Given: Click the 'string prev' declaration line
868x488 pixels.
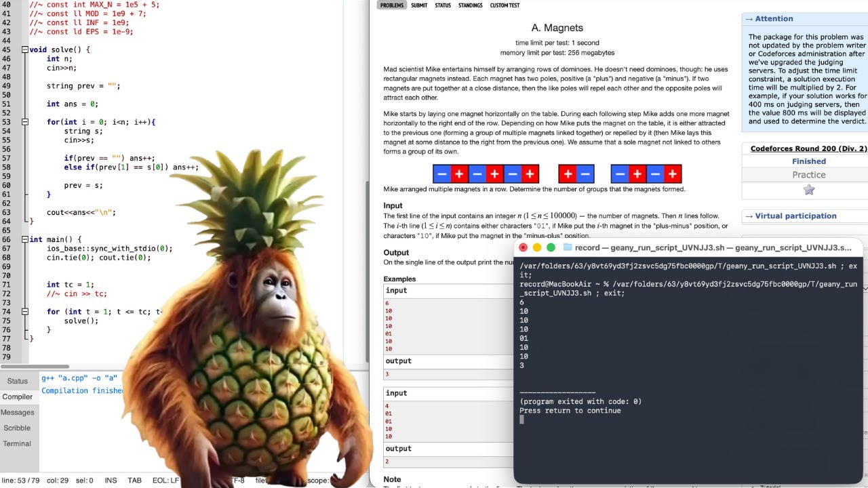Looking at the screenshot, I should click(x=83, y=86).
